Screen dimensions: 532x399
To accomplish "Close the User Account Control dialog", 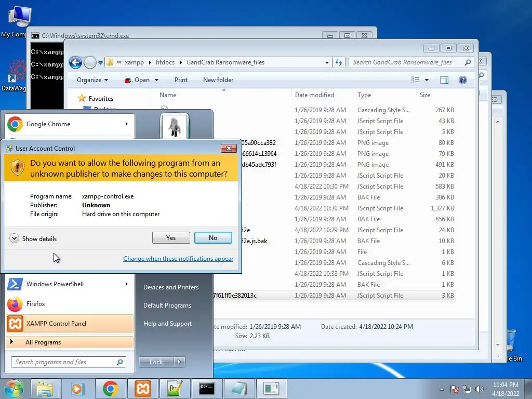I will [x=229, y=148].
